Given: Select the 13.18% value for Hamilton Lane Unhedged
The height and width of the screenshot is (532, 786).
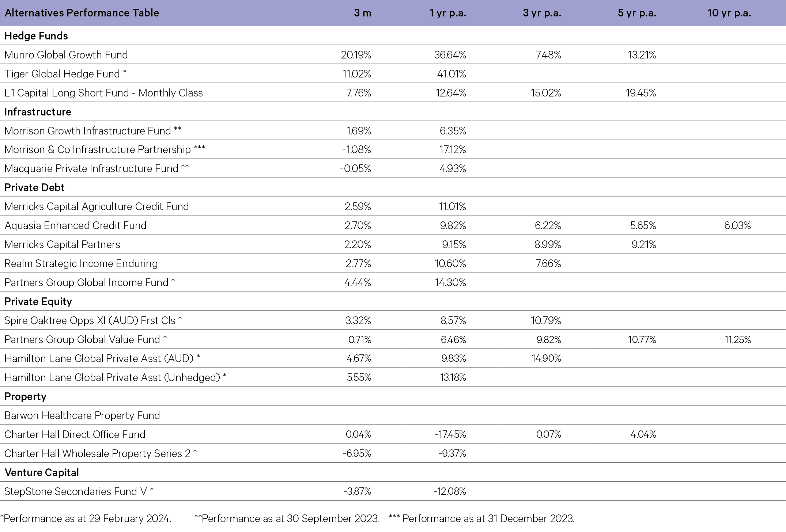Looking at the screenshot, I should (453, 377).
